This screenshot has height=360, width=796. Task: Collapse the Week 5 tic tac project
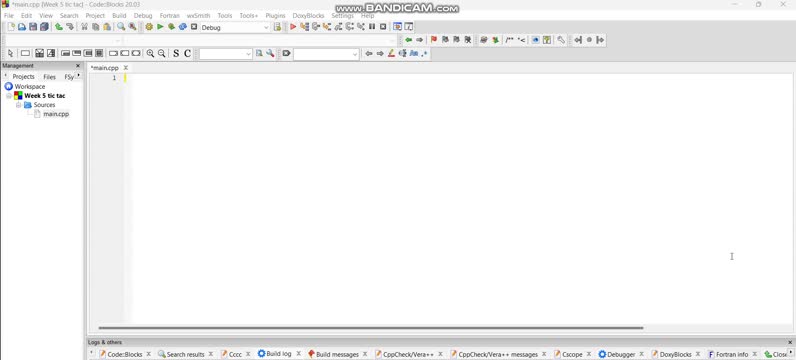(9, 95)
